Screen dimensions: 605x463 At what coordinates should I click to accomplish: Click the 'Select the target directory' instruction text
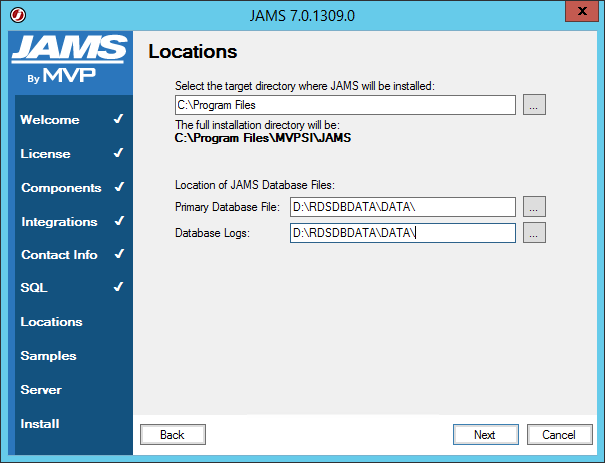(305, 86)
